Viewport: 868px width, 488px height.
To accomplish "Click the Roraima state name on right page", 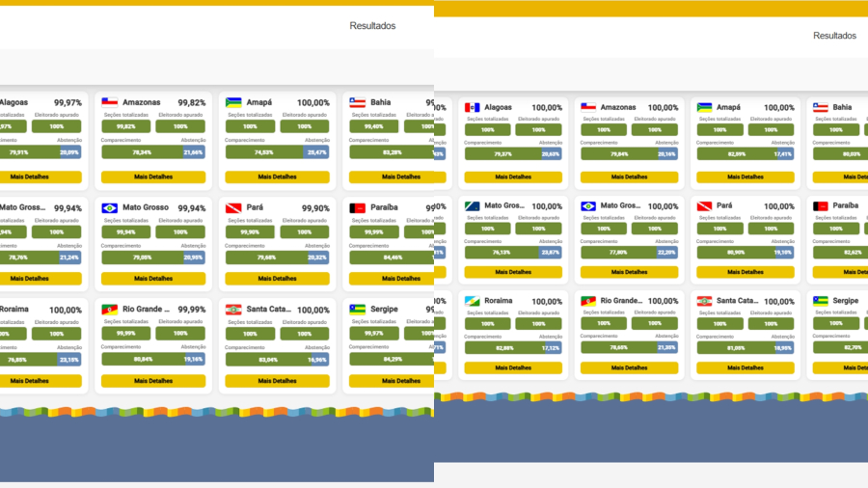I will (499, 301).
